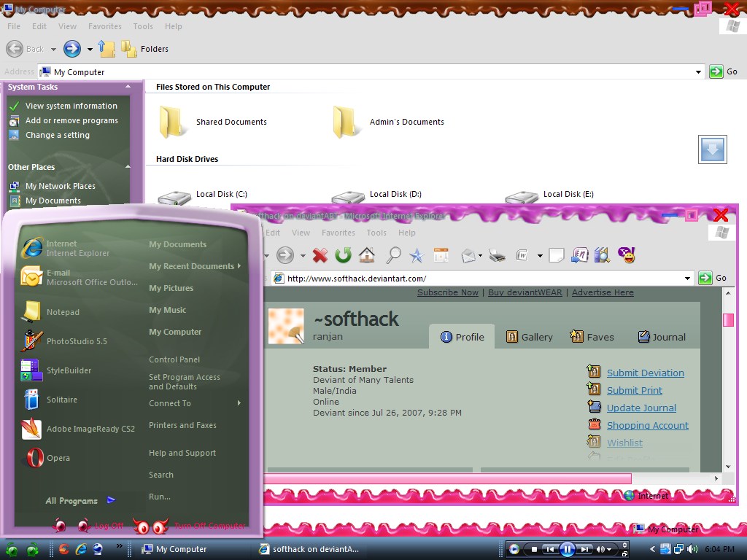Collapse the System Tasks panel
Screen dimensions: 747x560
pos(128,87)
